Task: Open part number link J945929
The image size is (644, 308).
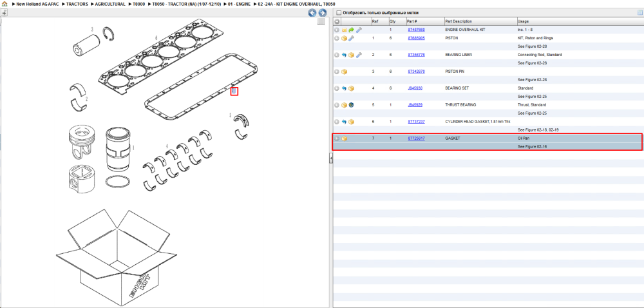Action: point(415,105)
